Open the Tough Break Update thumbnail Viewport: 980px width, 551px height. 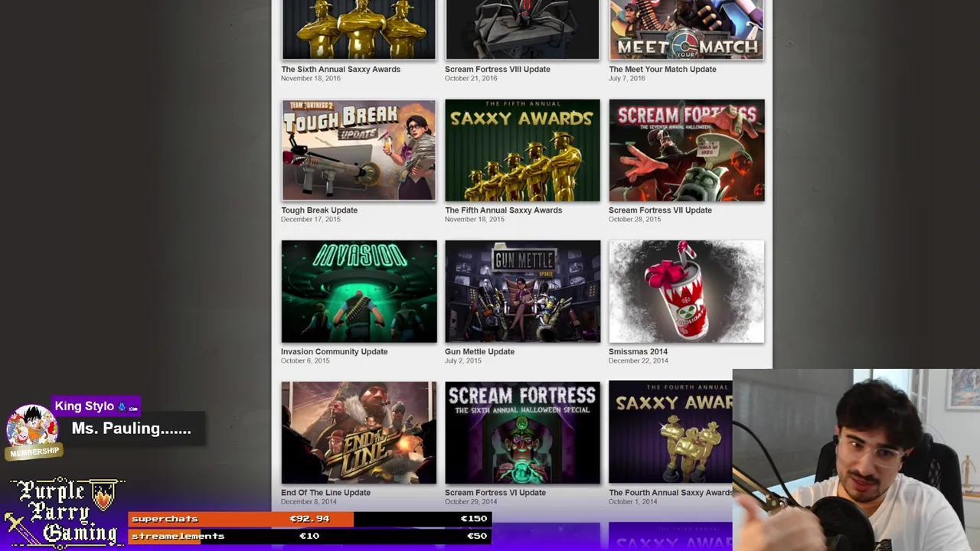pyautogui.click(x=358, y=150)
